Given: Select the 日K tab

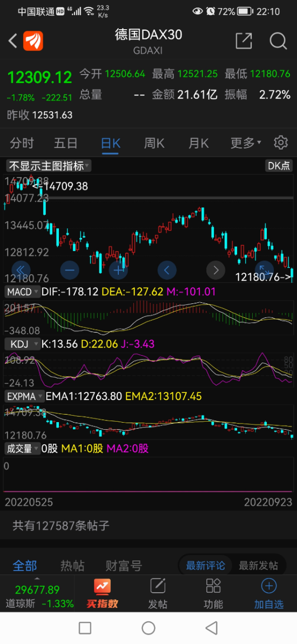Looking at the screenshot, I should tap(111, 143).
